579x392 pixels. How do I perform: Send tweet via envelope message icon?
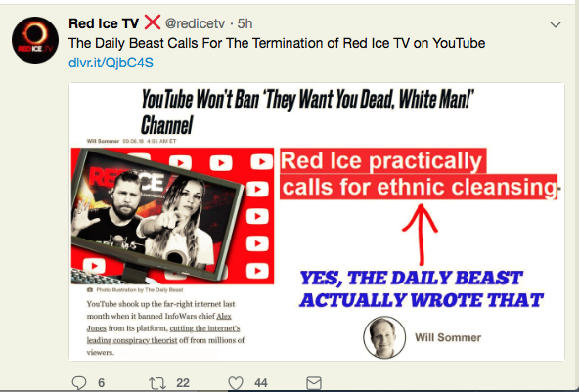click(314, 383)
